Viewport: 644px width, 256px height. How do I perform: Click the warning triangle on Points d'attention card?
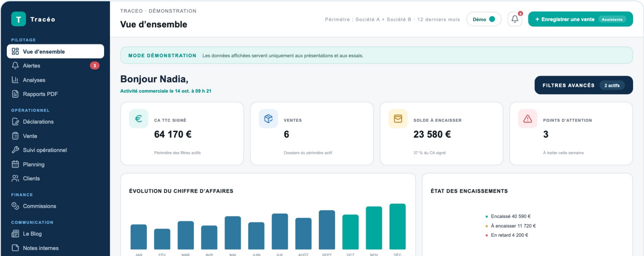pos(528,119)
